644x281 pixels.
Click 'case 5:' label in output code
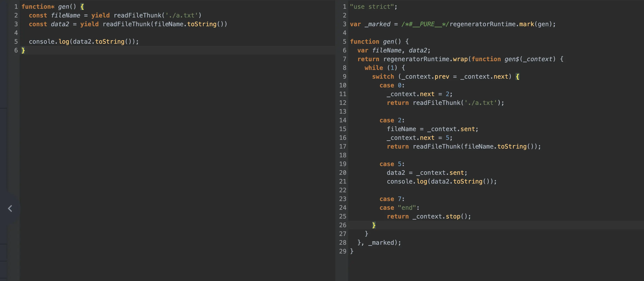[391, 164]
